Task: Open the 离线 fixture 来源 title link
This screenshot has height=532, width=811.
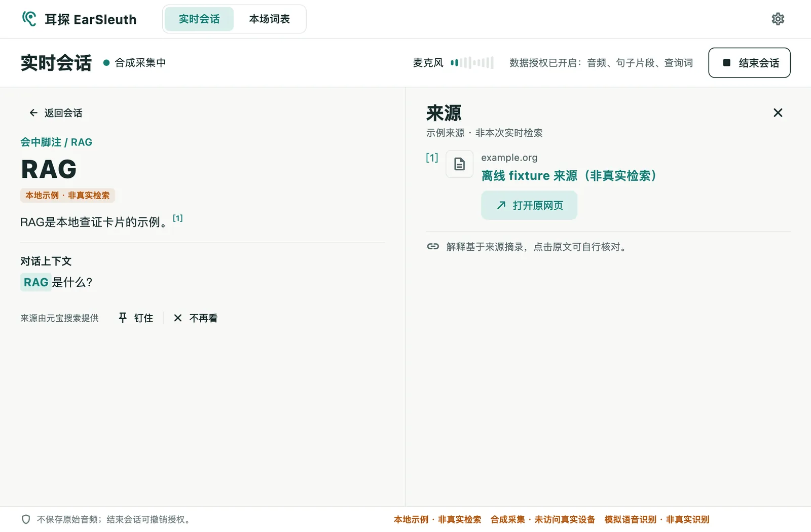Action: pyautogui.click(x=569, y=176)
